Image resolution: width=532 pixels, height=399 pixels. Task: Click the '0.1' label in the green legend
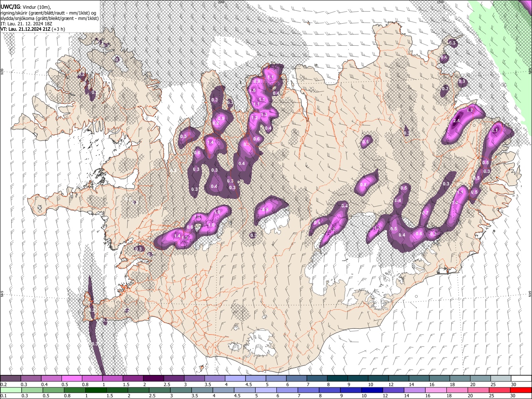[3, 396]
